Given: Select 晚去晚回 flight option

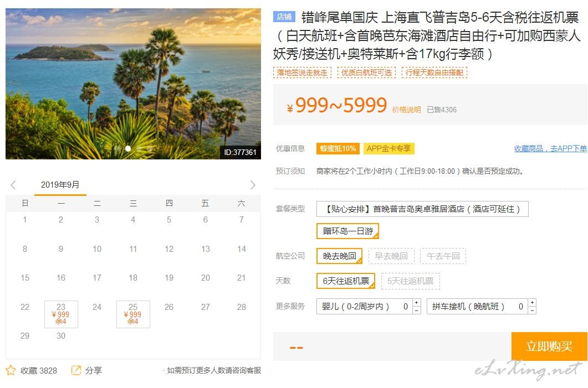Looking at the screenshot, I should [339, 256].
